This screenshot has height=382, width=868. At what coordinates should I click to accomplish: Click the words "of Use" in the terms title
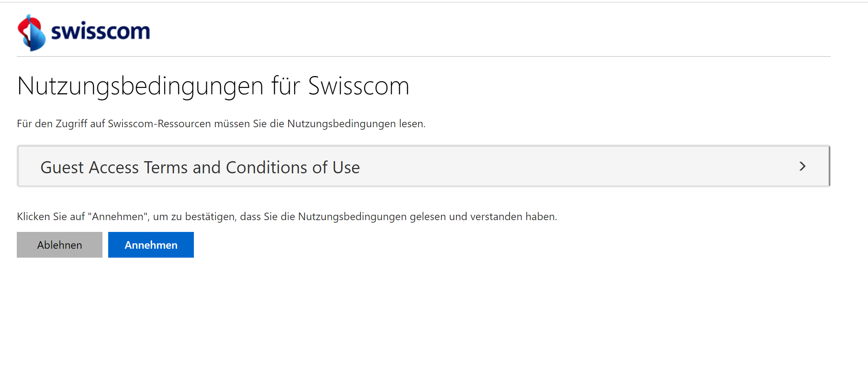[336, 167]
